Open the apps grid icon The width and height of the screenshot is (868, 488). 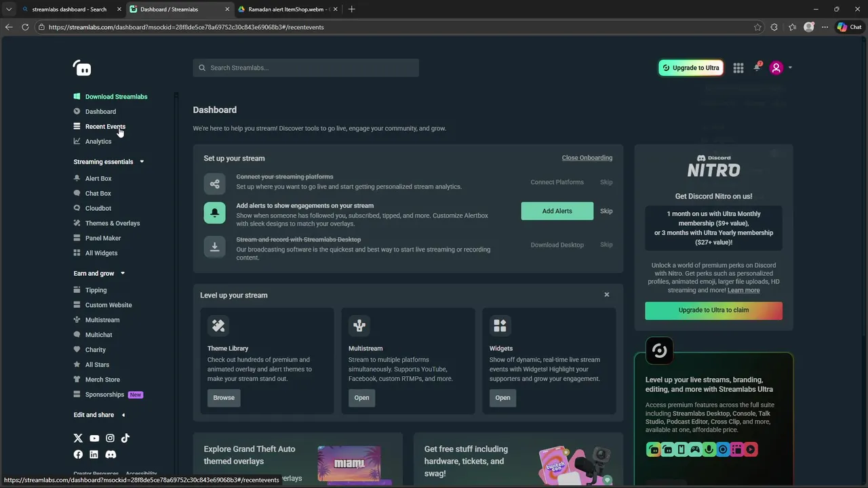tap(738, 68)
